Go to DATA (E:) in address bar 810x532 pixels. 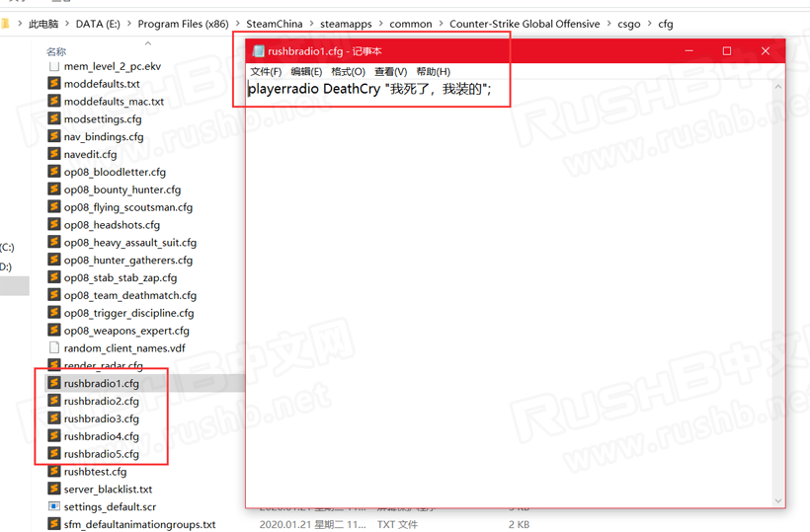97,24
